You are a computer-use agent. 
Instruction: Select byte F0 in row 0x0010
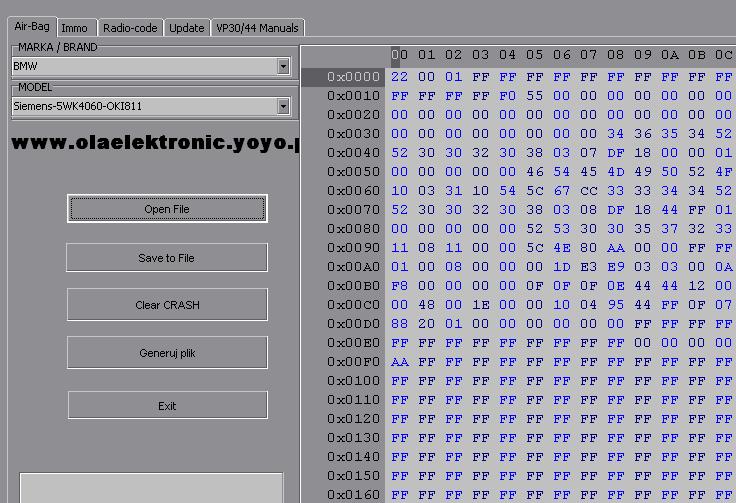[507, 96]
